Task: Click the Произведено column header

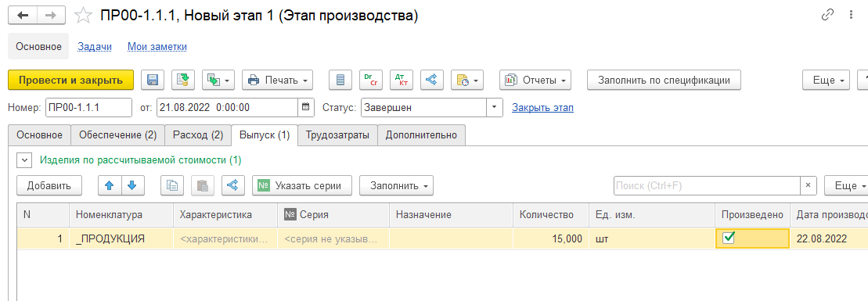Action: click(x=753, y=215)
